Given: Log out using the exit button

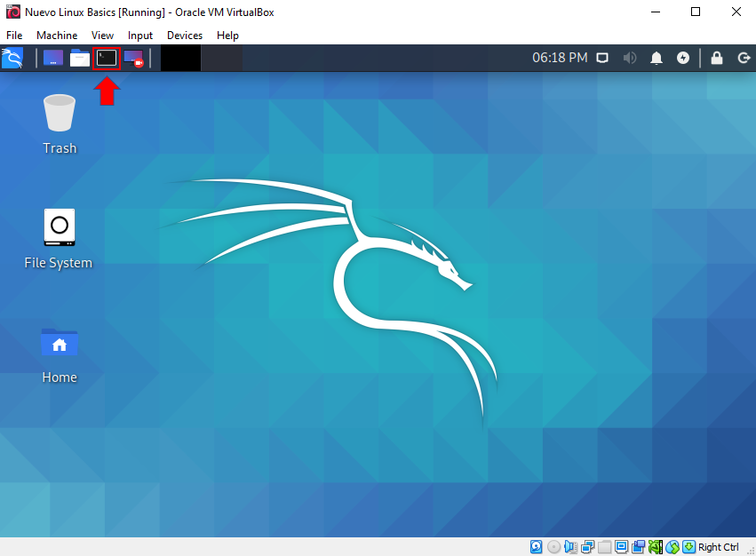Looking at the screenshot, I should [744, 58].
